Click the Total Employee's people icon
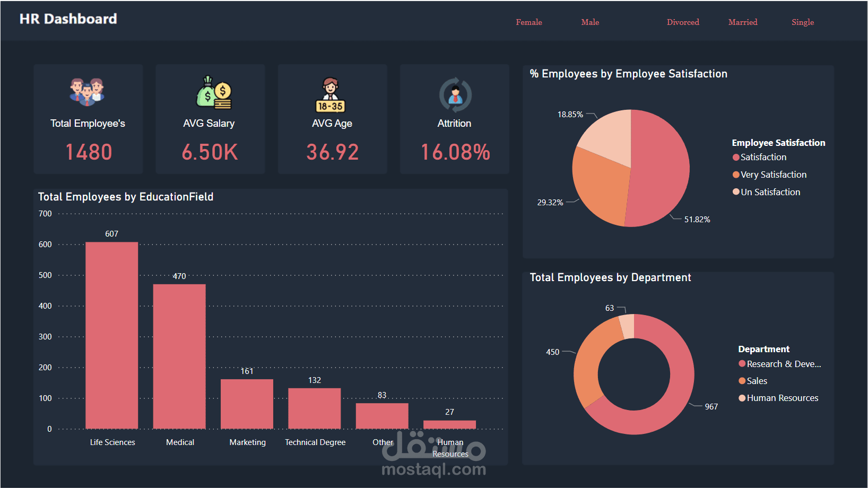 pyautogui.click(x=88, y=93)
